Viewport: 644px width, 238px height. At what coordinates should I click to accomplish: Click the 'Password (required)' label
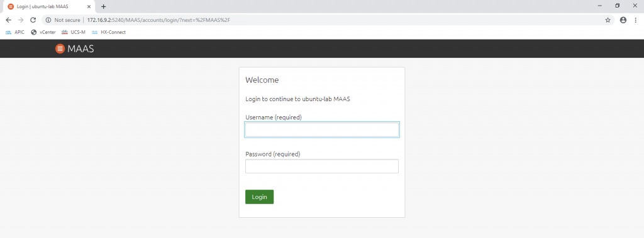click(x=273, y=154)
